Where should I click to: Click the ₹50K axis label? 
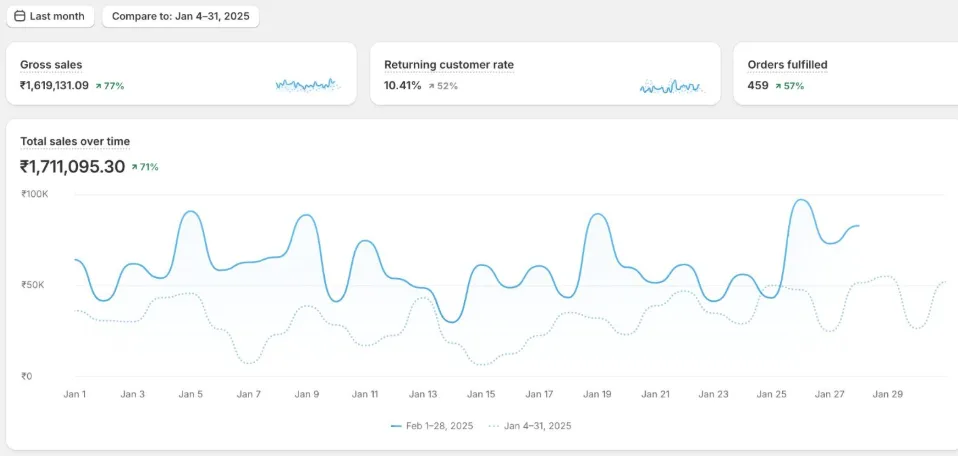click(x=32, y=285)
